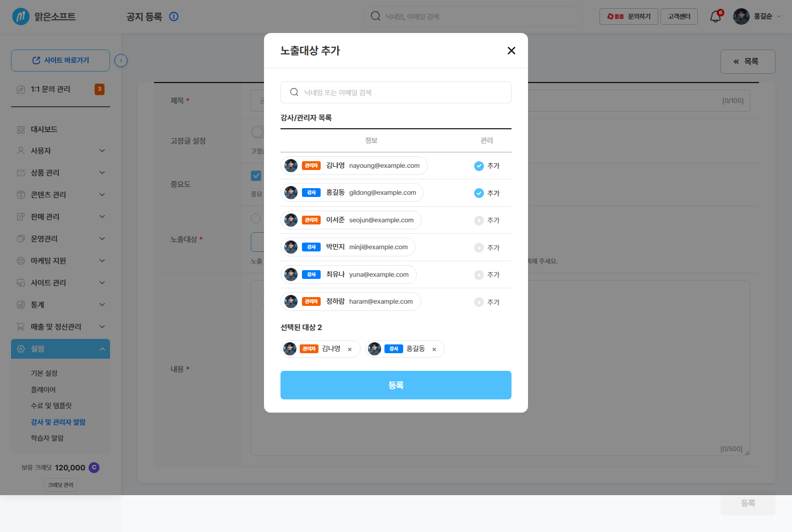Select the 이서준 seojun@example.com chip
The image size is (792, 532).
click(351, 220)
